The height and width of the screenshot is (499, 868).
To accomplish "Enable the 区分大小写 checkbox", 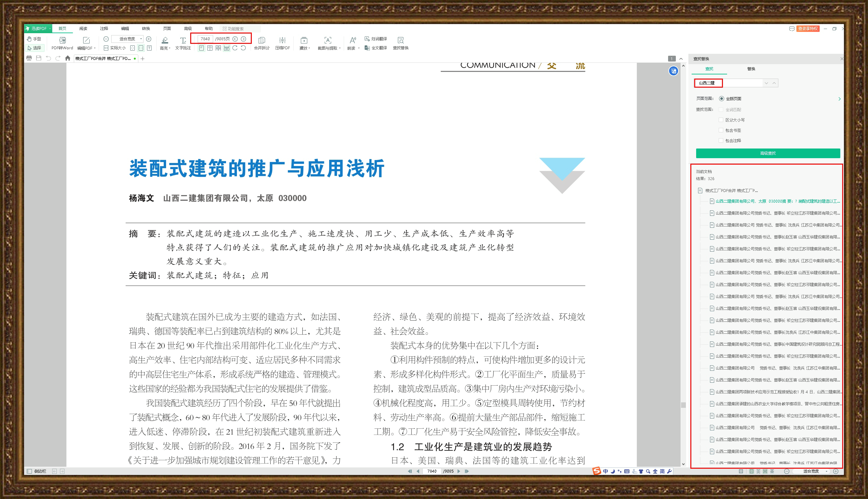I will tap(721, 120).
